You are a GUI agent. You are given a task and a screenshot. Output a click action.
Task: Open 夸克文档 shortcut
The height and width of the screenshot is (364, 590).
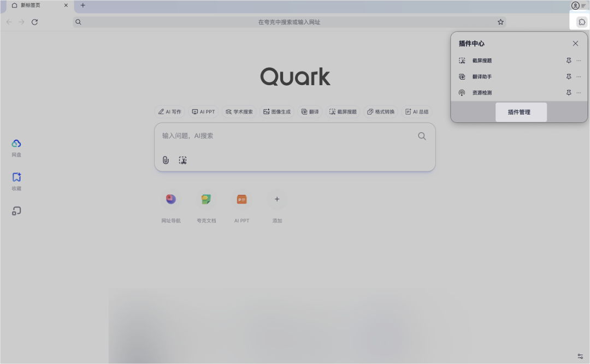[x=206, y=207]
